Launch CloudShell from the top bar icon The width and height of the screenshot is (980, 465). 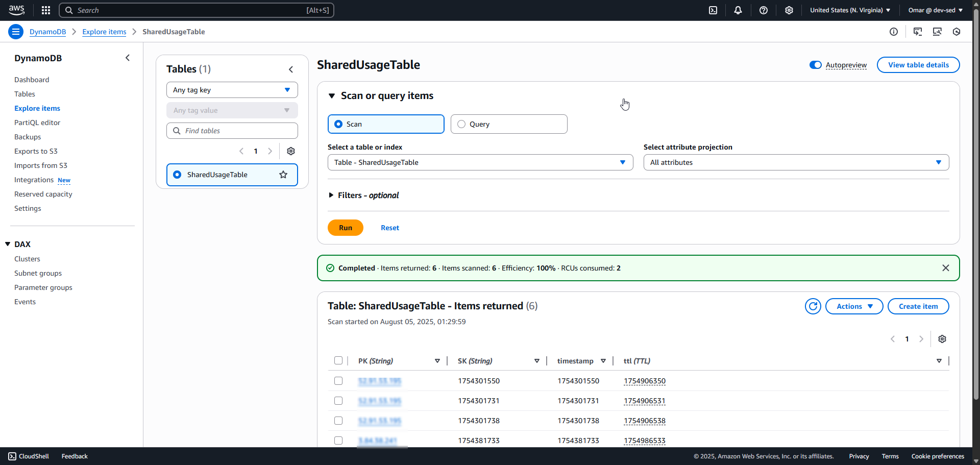coord(713,10)
